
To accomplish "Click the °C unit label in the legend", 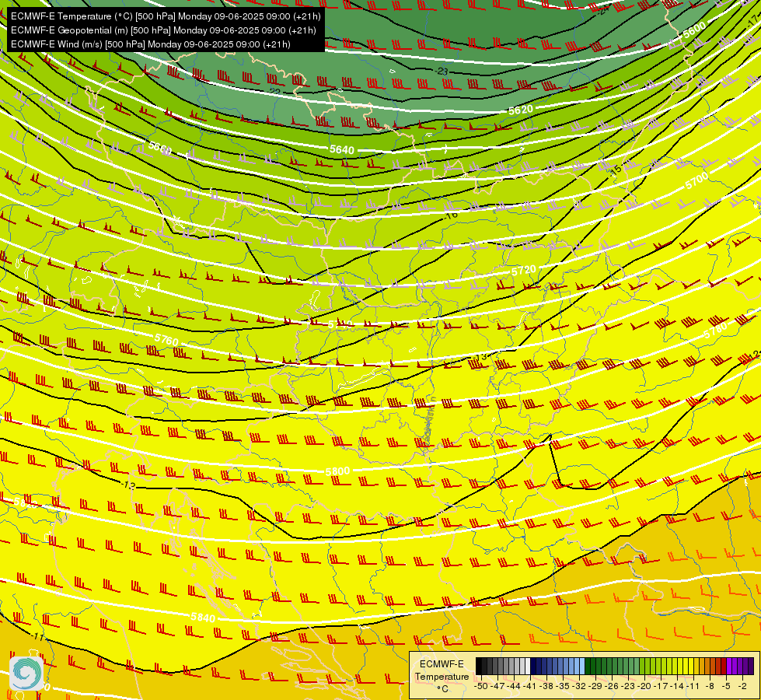I will point(442,689).
